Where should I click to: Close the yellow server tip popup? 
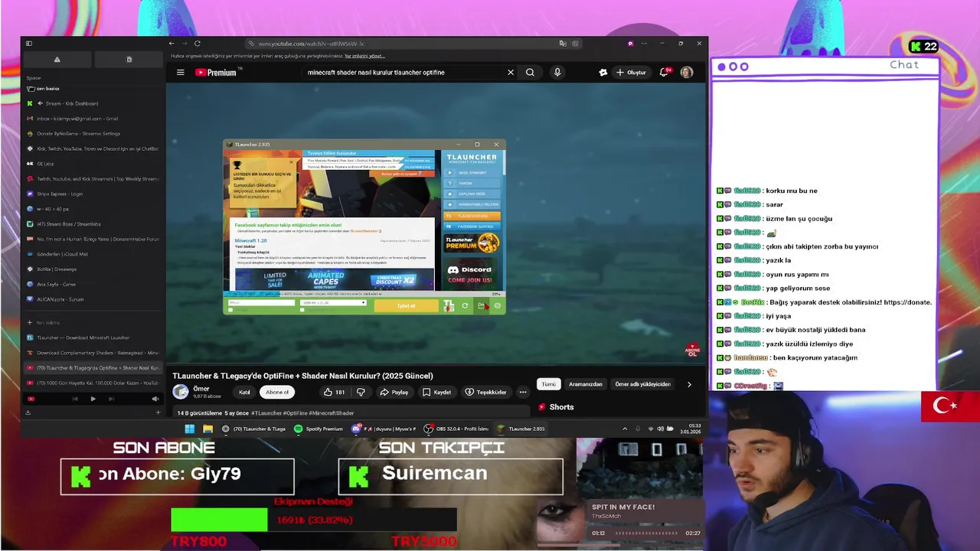(x=291, y=163)
